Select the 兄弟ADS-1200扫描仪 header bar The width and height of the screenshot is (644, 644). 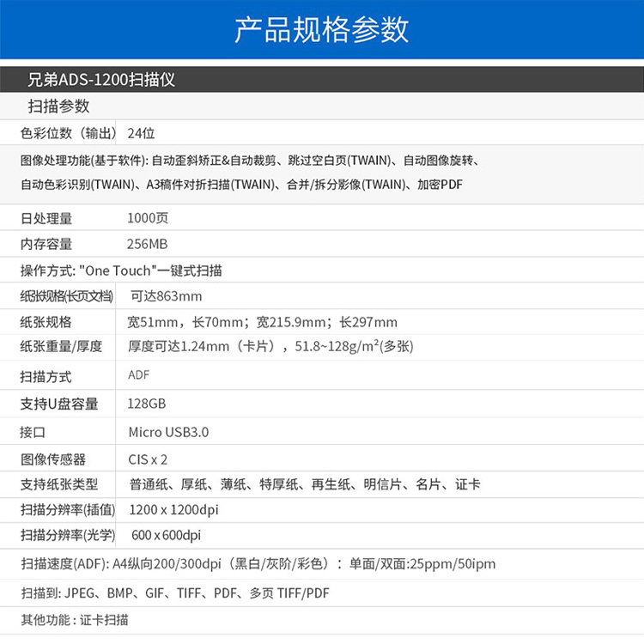(x=102, y=80)
